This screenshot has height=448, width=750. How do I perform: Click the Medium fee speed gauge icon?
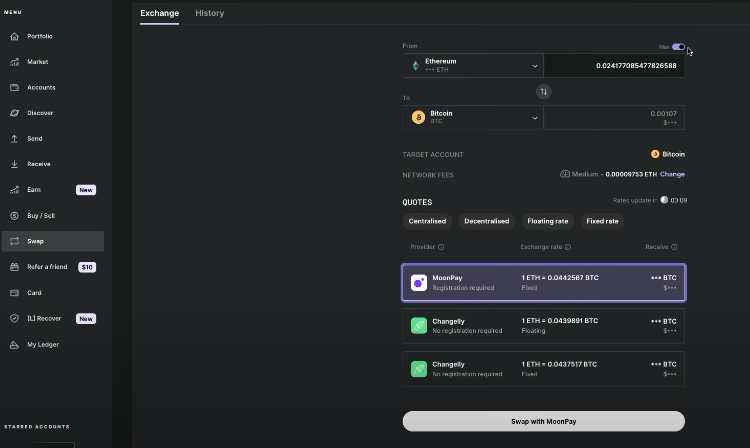click(x=565, y=174)
